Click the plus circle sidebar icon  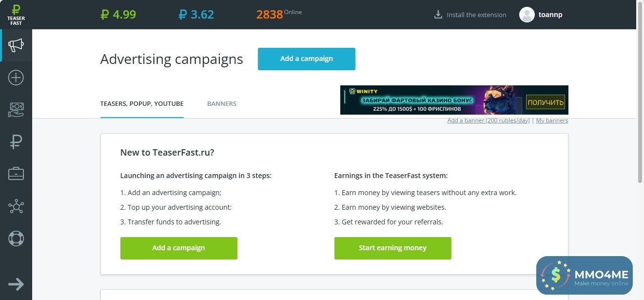[x=16, y=78]
